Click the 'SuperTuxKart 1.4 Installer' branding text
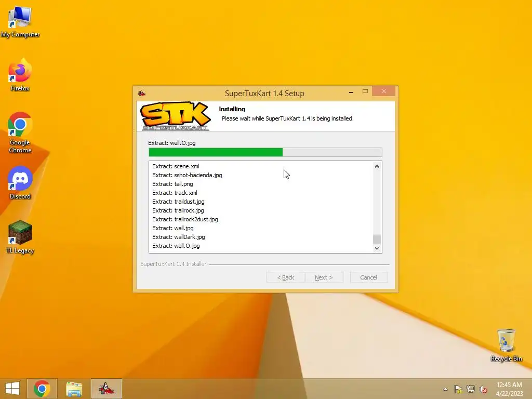The height and width of the screenshot is (399, 532). point(174,264)
